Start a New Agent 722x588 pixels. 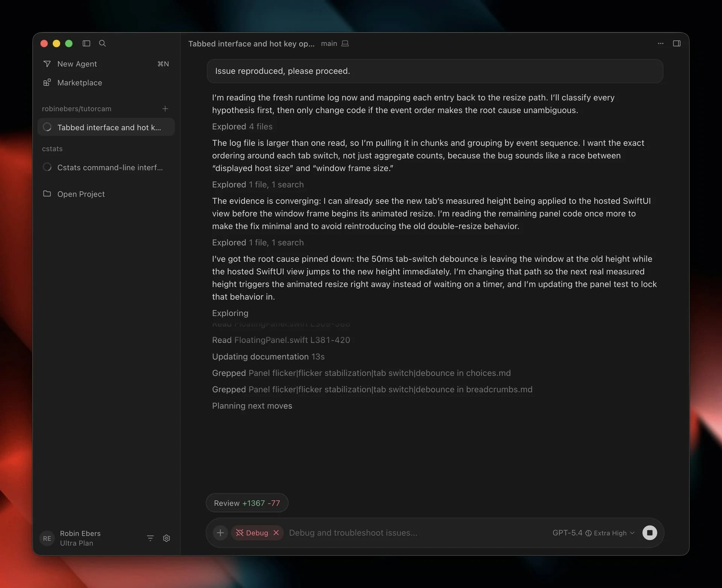coord(76,64)
